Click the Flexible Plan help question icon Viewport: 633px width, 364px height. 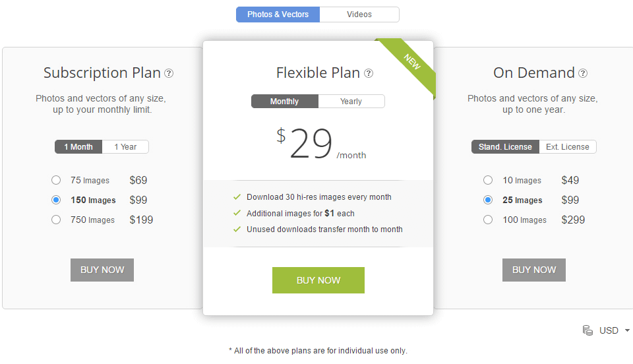point(369,73)
